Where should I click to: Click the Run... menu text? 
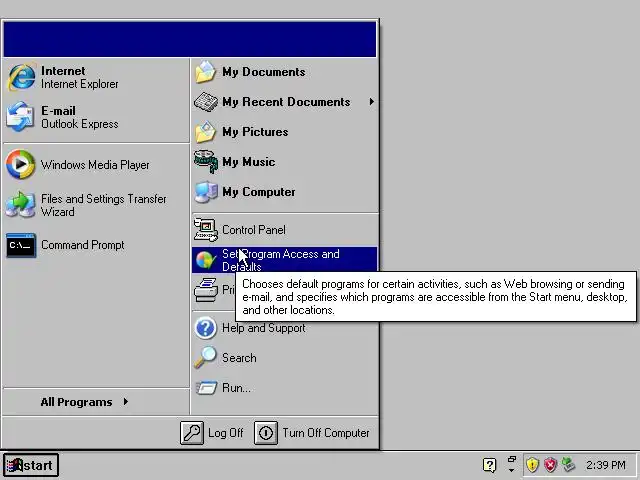pyautogui.click(x=236, y=388)
